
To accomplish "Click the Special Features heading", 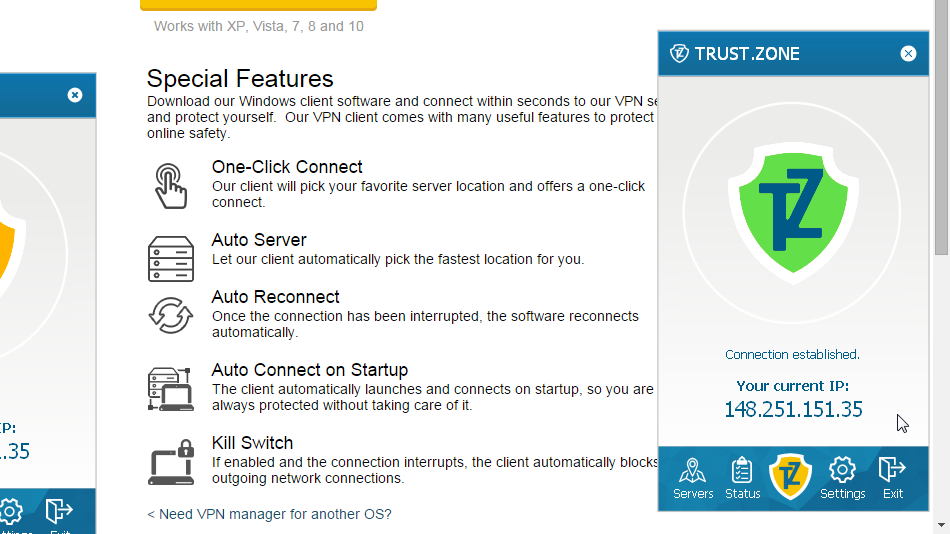I will pyautogui.click(x=240, y=79).
